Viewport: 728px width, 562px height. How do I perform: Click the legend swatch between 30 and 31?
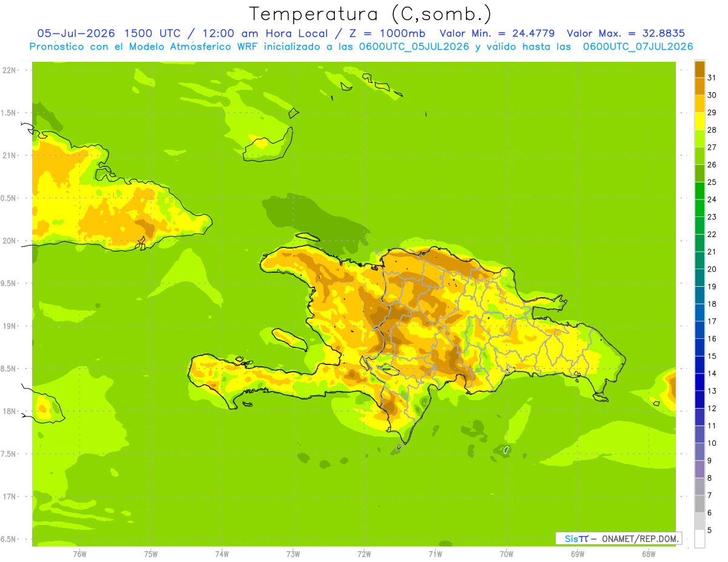[700, 86]
